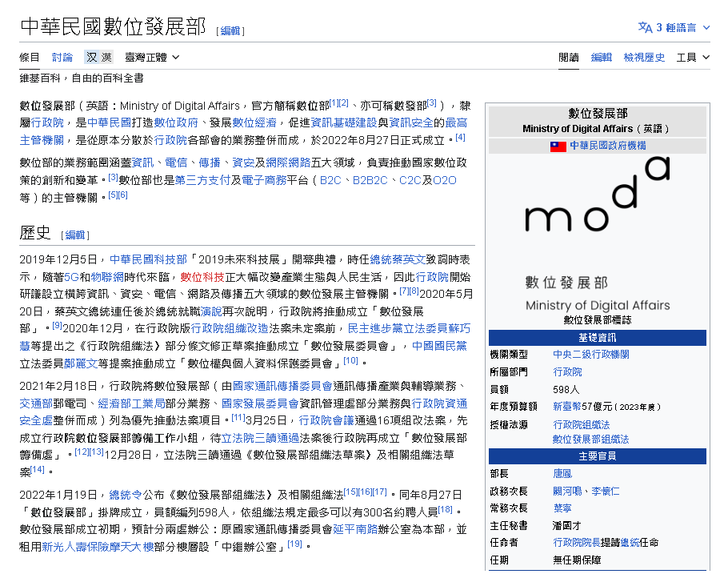This screenshot has width=720, height=578.
Task: Open the 新光人壽保險摩天大樓 link
Action: click(x=98, y=547)
